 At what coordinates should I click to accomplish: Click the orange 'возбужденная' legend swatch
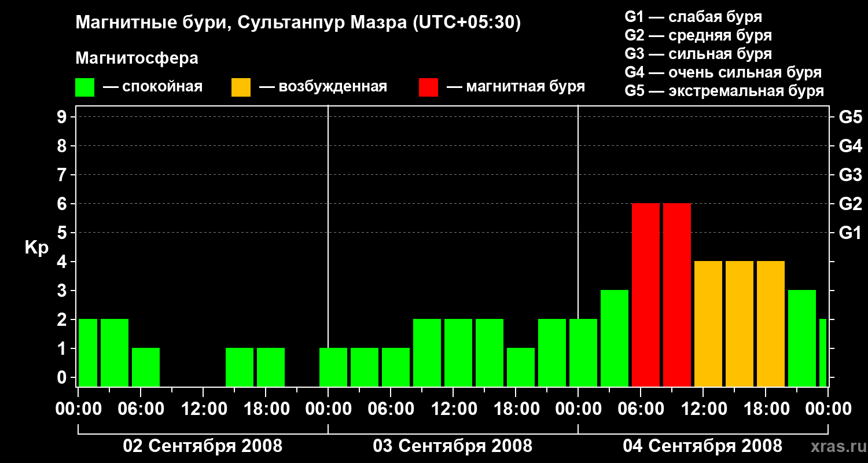(241, 87)
